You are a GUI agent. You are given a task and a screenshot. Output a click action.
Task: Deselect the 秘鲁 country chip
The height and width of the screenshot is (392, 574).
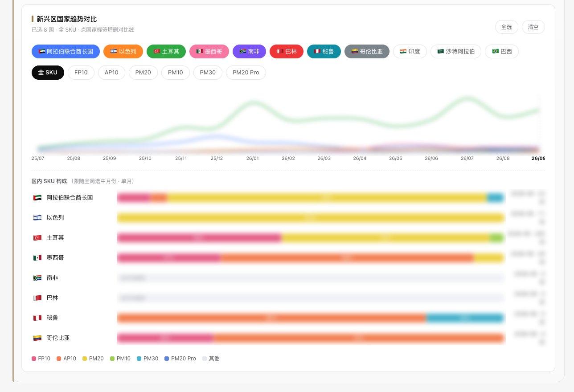pyautogui.click(x=324, y=51)
